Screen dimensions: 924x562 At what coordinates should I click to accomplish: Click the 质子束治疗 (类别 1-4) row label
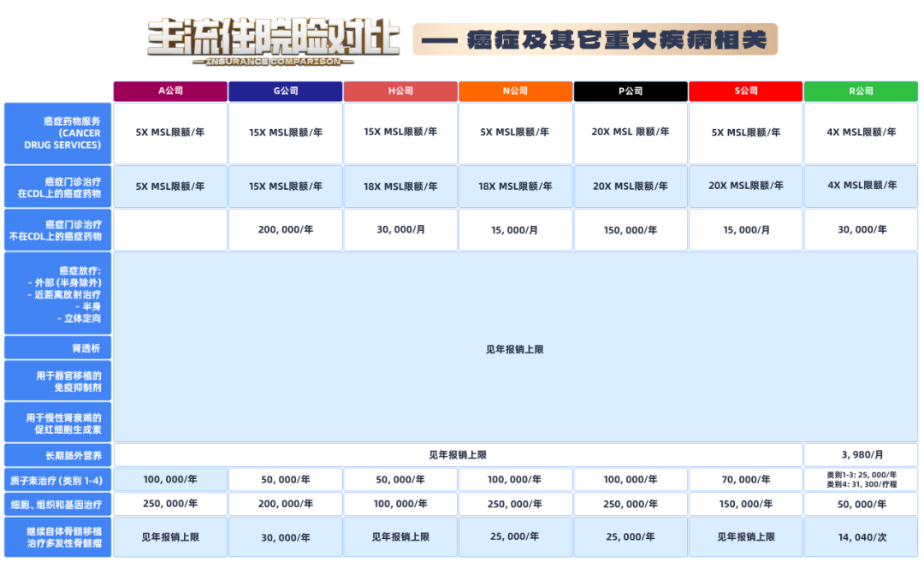pos(56,478)
